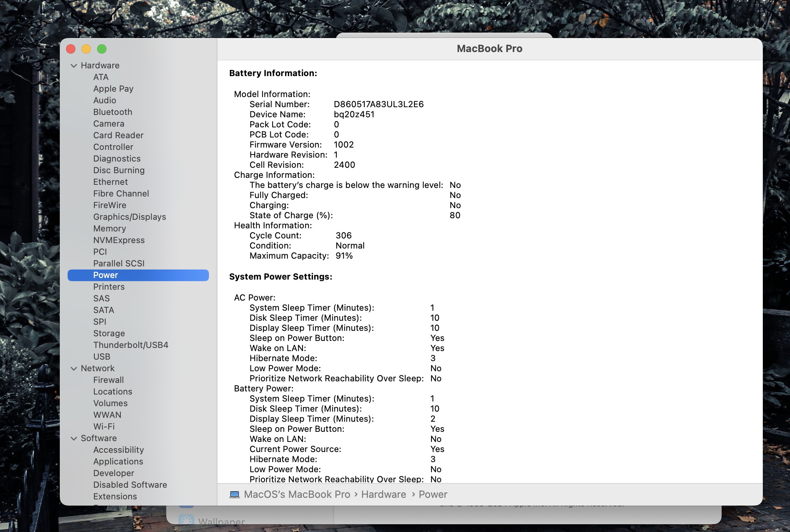The width and height of the screenshot is (790, 532).
Task: Click the Cycle Count value 306
Action: click(x=344, y=235)
